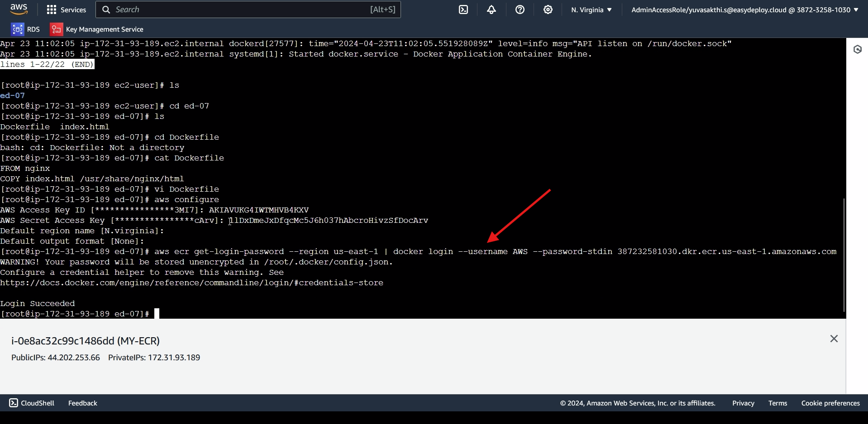Click the PublicIPs 44.202.253.66 text
Viewport: 868px width, 424px height.
point(56,358)
